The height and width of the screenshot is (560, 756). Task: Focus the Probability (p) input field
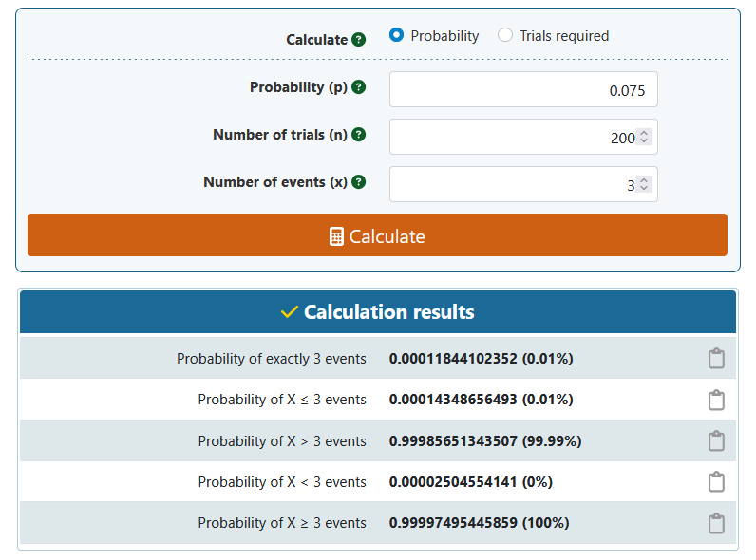[x=523, y=89]
